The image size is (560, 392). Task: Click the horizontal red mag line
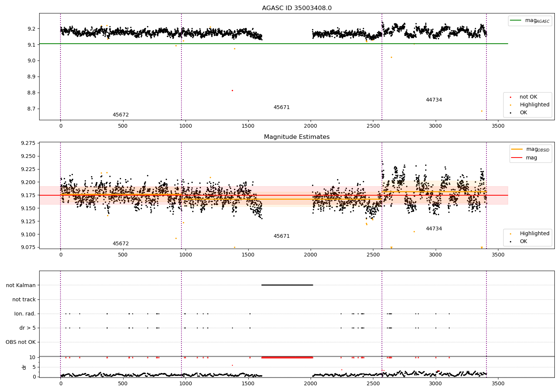click(274, 195)
